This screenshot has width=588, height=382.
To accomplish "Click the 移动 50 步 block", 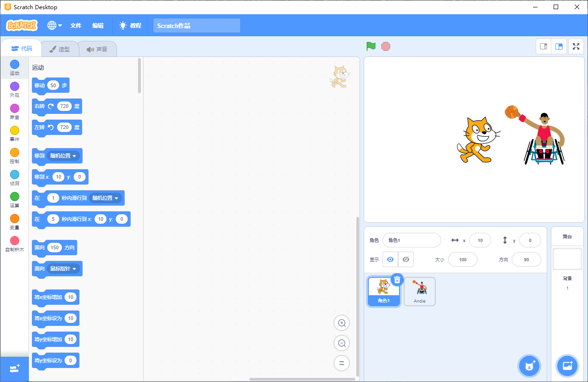I will pos(50,85).
